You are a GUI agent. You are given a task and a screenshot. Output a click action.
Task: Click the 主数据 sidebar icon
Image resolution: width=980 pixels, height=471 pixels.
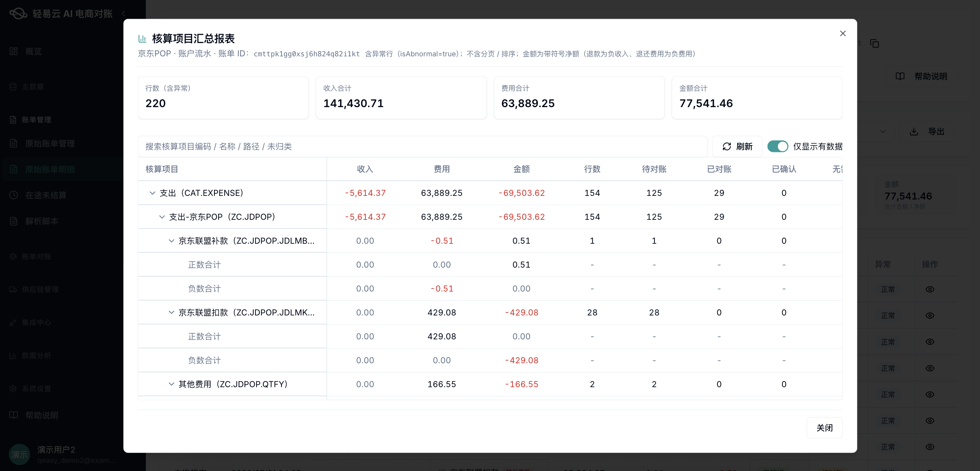(13, 87)
